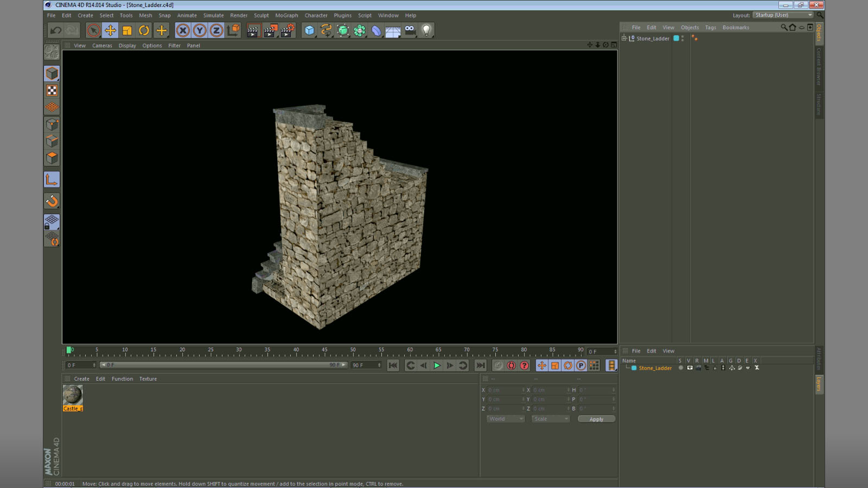Click the X position input field
Screen dimensions: 868x488
click(506, 390)
